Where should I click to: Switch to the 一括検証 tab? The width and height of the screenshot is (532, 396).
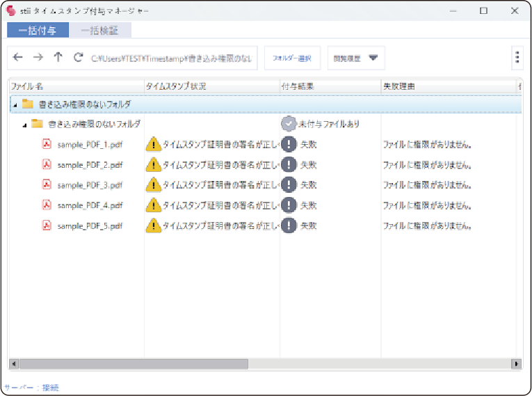[99, 31]
